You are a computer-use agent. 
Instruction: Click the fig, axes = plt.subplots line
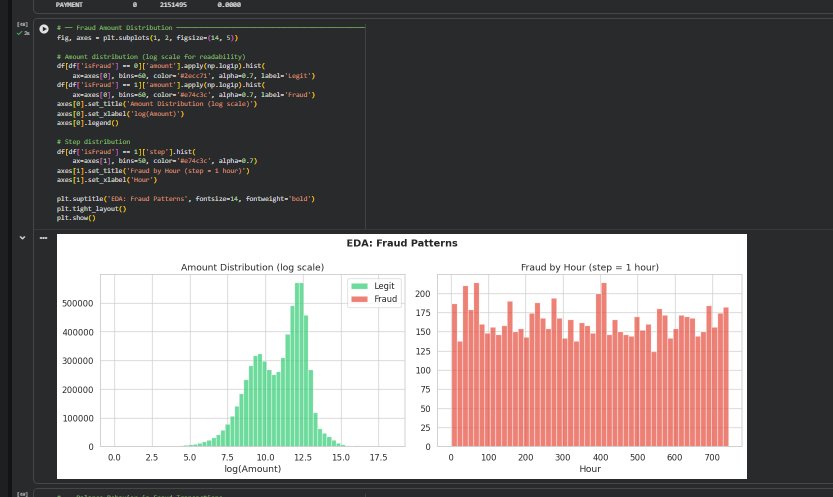147,38
